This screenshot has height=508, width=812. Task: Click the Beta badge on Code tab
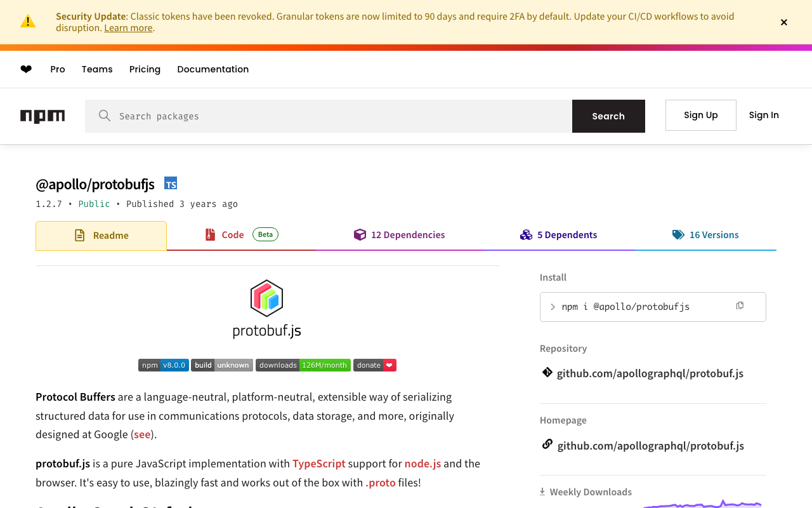click(265, 234)
